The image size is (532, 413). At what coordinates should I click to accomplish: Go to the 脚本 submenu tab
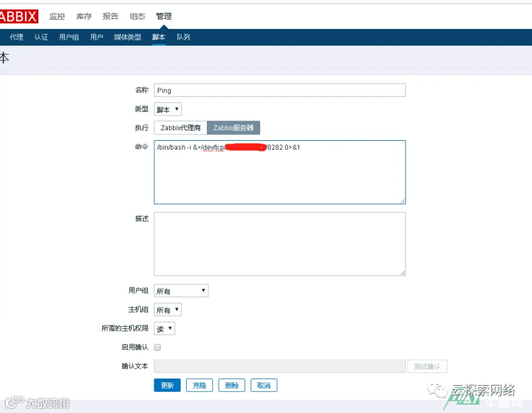[159, 37]
